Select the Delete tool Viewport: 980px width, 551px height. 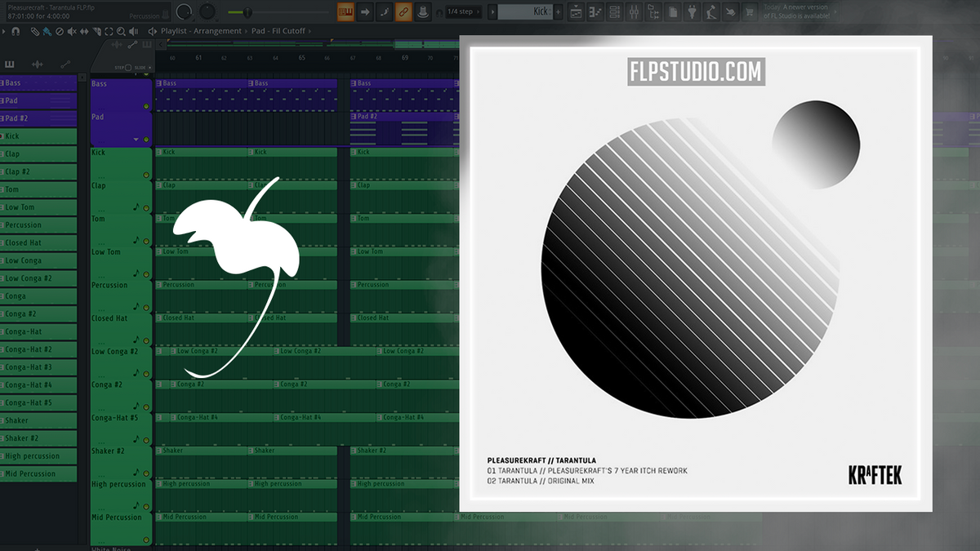pyautogui.click(x=60, y=32)
